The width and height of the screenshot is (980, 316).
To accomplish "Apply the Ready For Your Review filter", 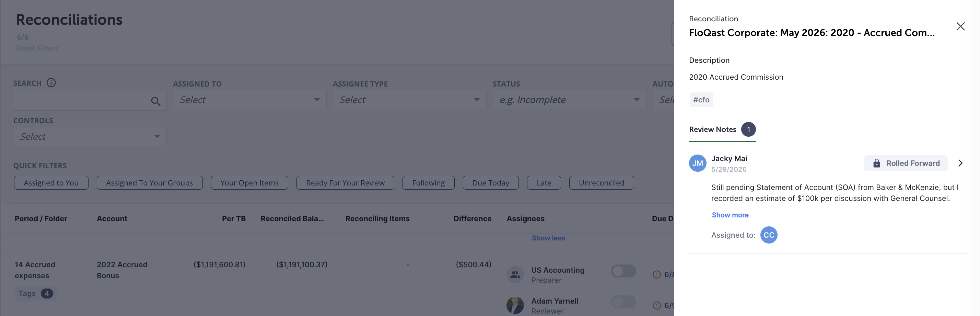I will (x=346, y=183).
